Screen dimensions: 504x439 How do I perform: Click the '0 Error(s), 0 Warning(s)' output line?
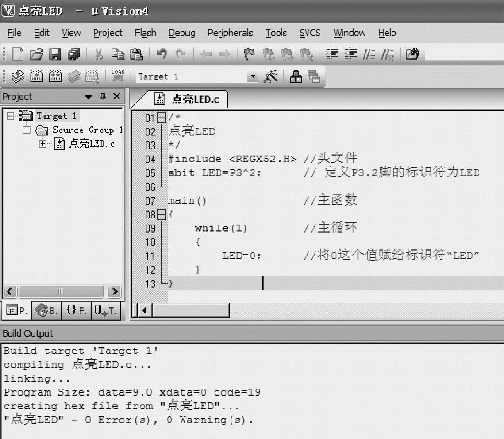128,420
